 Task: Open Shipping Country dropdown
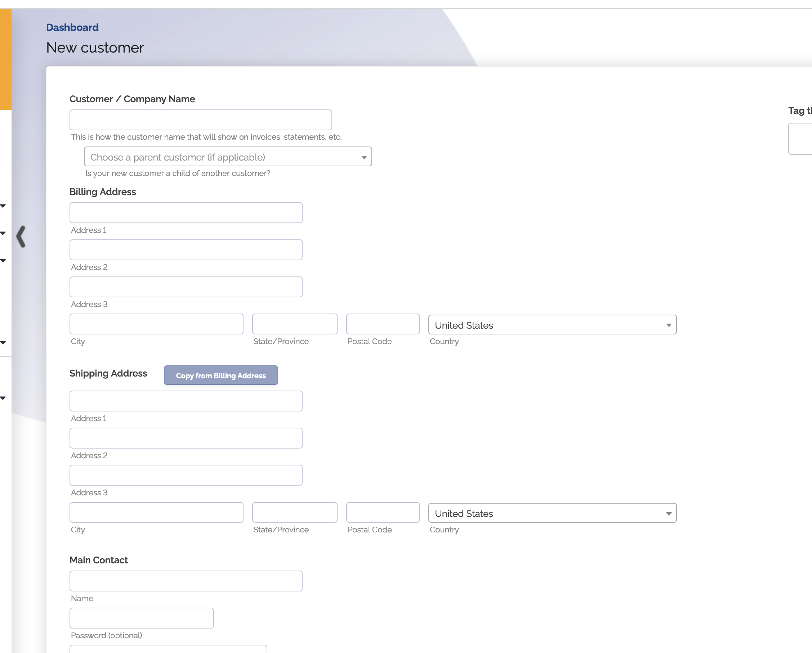click(x=552, y=513)
